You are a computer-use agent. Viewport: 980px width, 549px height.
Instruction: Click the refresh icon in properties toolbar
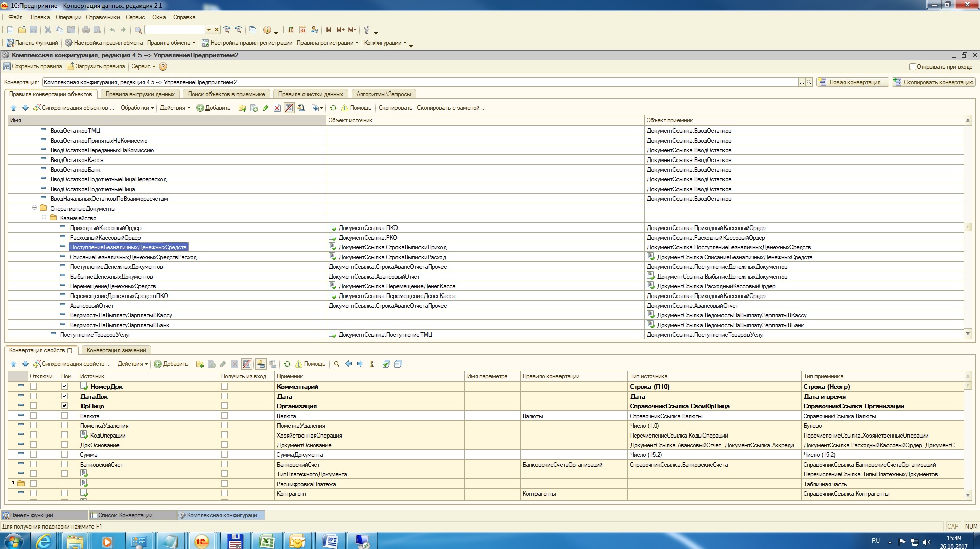(287, 364)
